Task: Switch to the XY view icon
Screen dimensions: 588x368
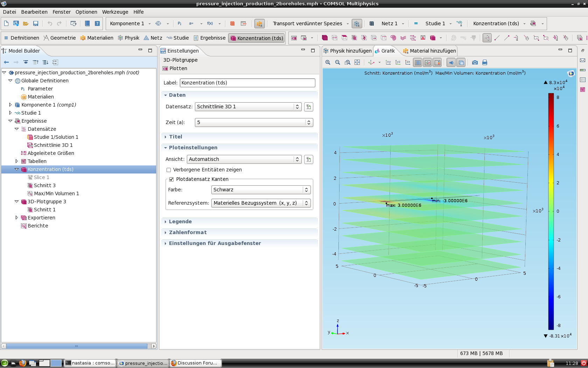Action: 388,62
